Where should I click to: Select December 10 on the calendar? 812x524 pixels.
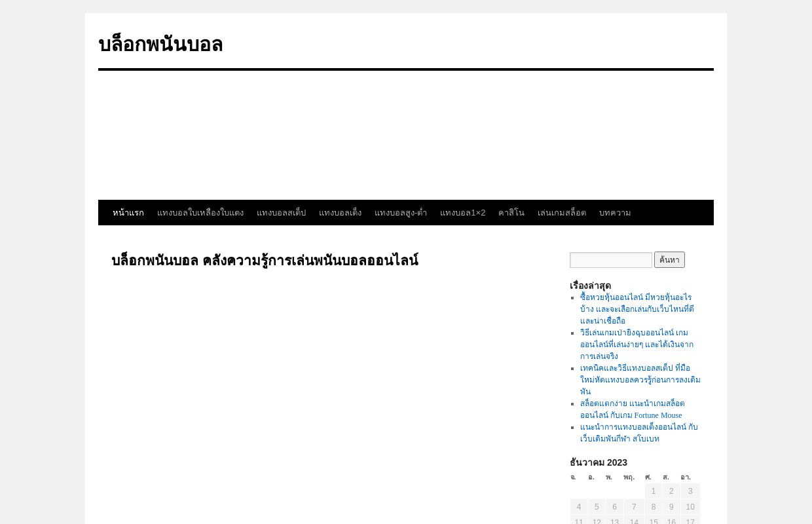click(690, 506)
